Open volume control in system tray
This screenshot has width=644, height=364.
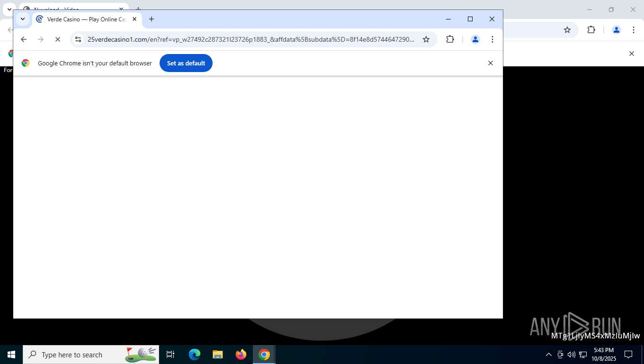click(572, 355)
